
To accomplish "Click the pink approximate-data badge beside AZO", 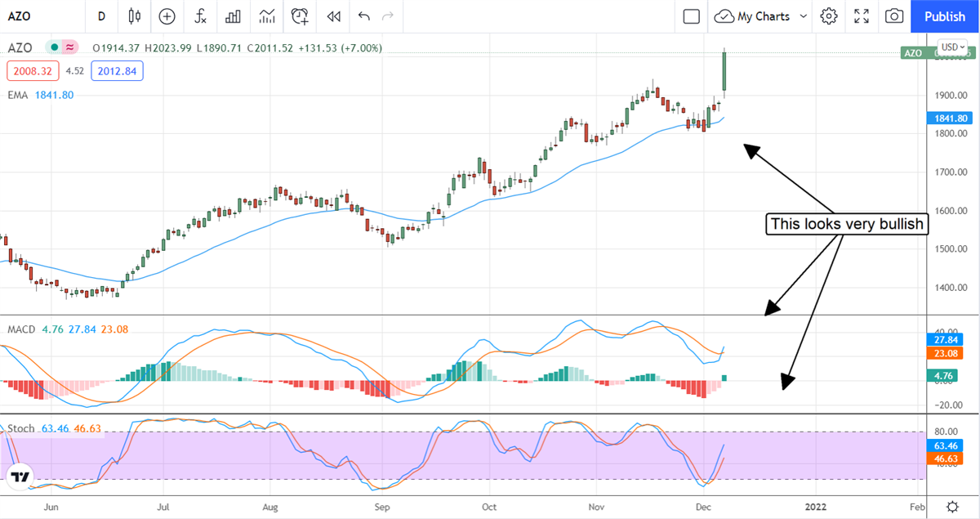I will pos(70,48).
